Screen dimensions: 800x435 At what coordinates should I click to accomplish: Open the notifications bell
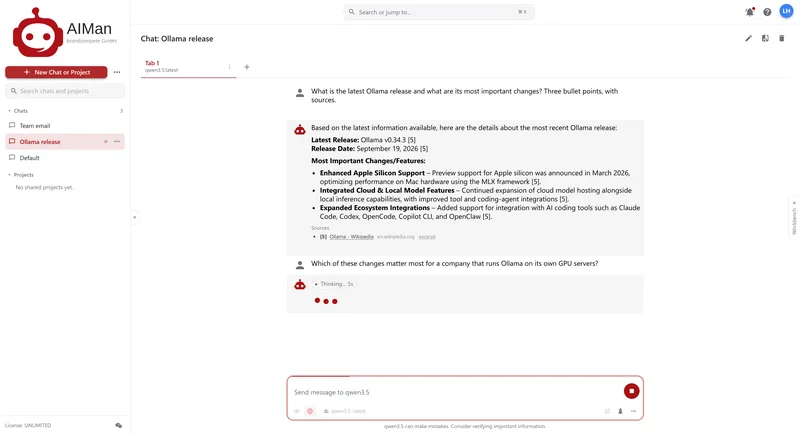749,12
